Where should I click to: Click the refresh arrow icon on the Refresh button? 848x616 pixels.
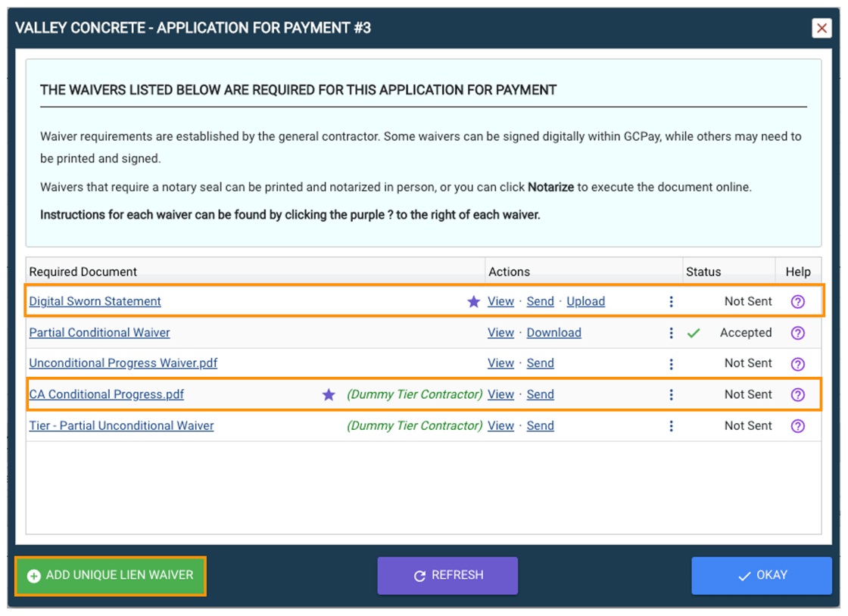point(421,575)
